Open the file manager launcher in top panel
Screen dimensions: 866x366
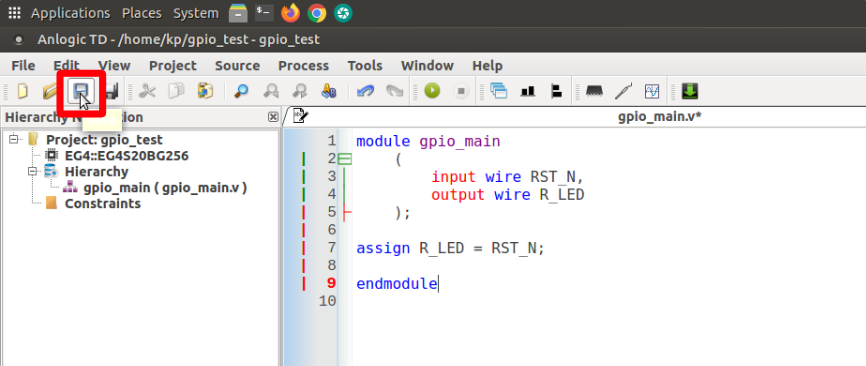238,13
